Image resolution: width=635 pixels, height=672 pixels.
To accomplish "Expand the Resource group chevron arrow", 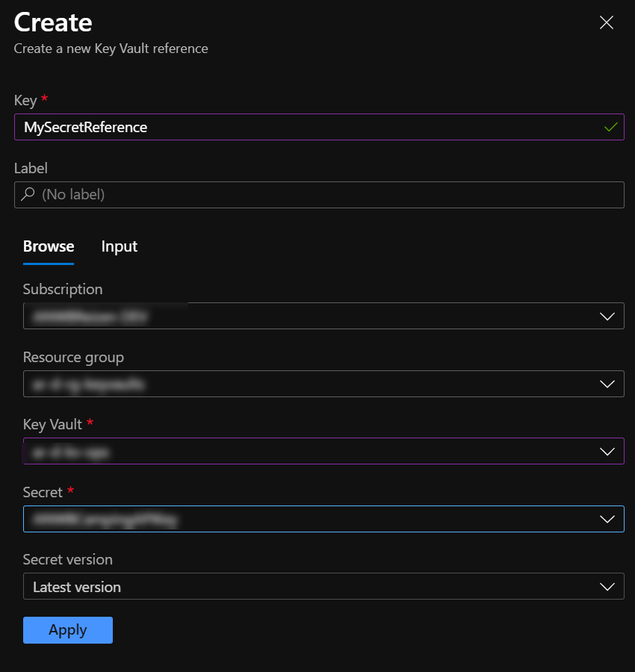I will click(607, 384).
